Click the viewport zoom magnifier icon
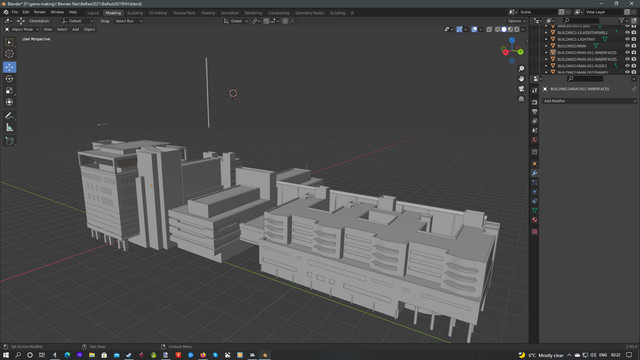Screen dimensions: 640x360 click(x=521, y=69)
